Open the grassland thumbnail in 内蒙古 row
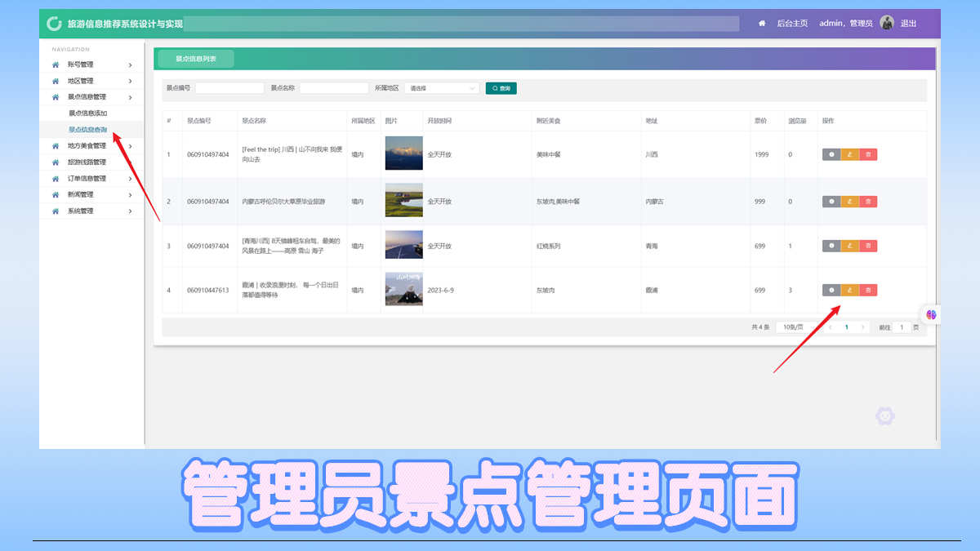This screenshot has width=980, height=551. 403,200
